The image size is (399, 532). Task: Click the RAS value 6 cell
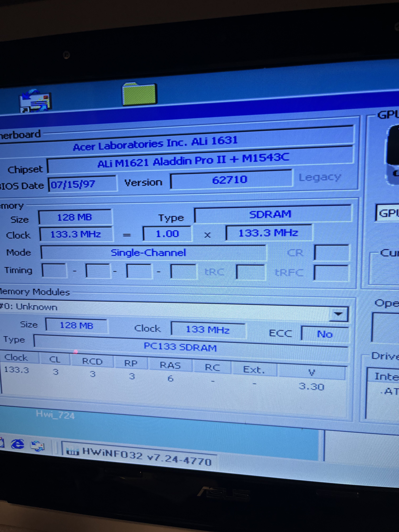pyautogui.click(x=170, y=379)
